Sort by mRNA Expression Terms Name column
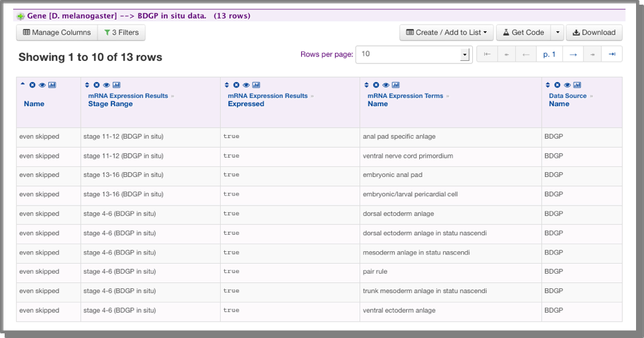 click(366, 85)
